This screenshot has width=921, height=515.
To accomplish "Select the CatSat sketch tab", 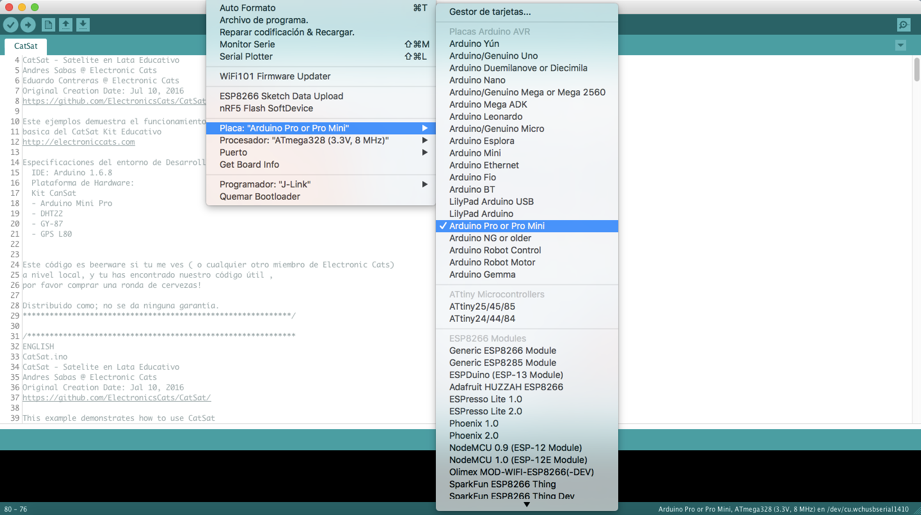I will point(25,46).
